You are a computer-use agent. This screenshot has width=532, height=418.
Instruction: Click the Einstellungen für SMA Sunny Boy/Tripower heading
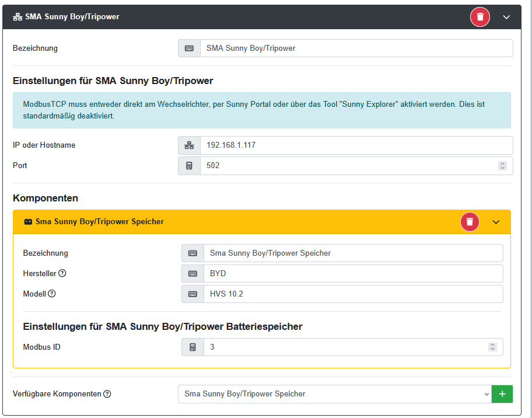click(x=113, y=81)
